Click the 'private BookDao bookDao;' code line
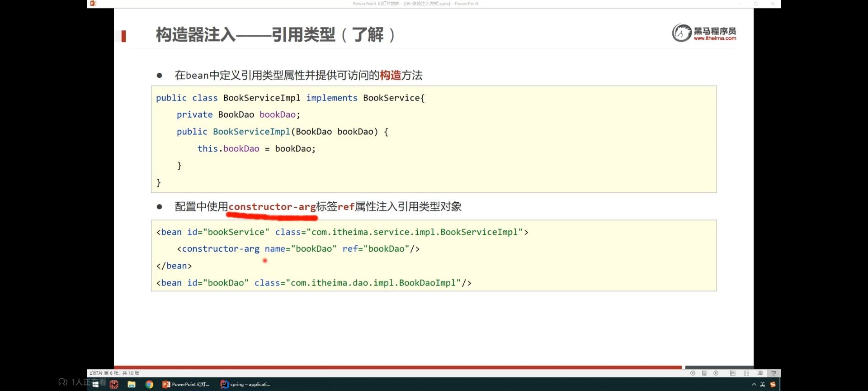The height and width of the screenshot is (391, 868). [x=238, y=114]
